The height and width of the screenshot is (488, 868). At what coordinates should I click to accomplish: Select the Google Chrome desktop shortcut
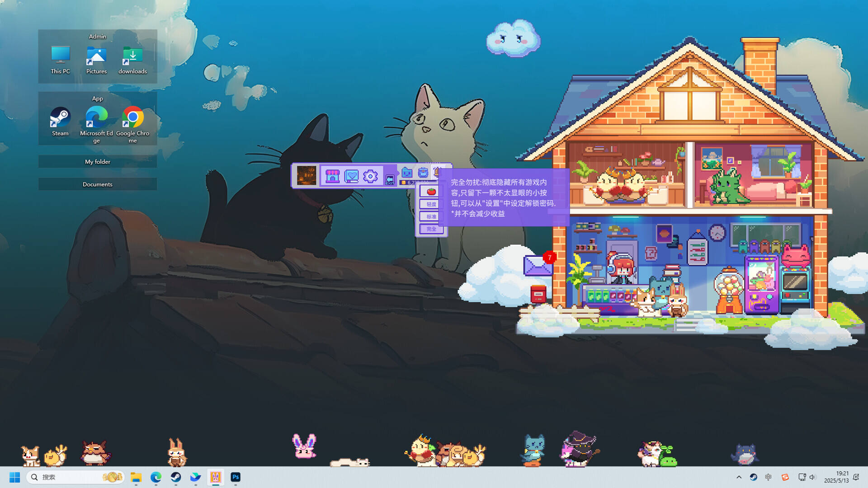pyautogui.click(x=132, y=125)
